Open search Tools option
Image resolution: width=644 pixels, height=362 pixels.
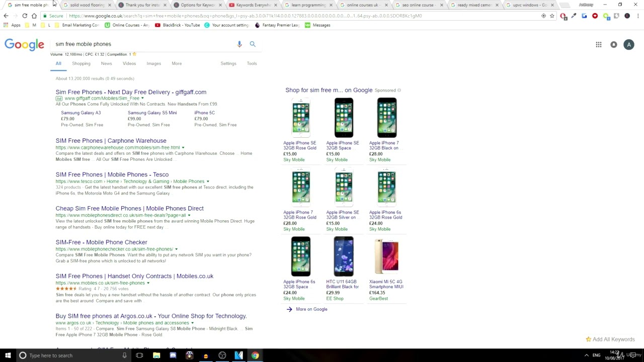[252, 63]
